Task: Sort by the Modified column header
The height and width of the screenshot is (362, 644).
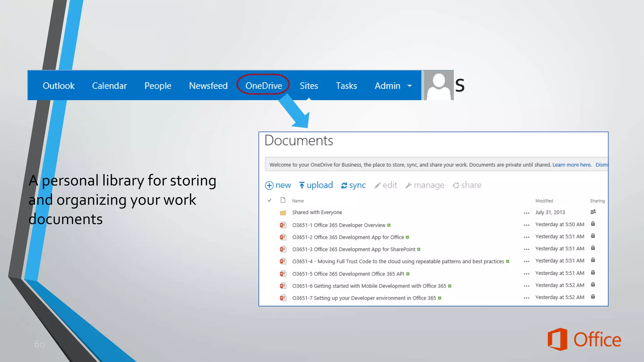Action: (x=544, y=201)
